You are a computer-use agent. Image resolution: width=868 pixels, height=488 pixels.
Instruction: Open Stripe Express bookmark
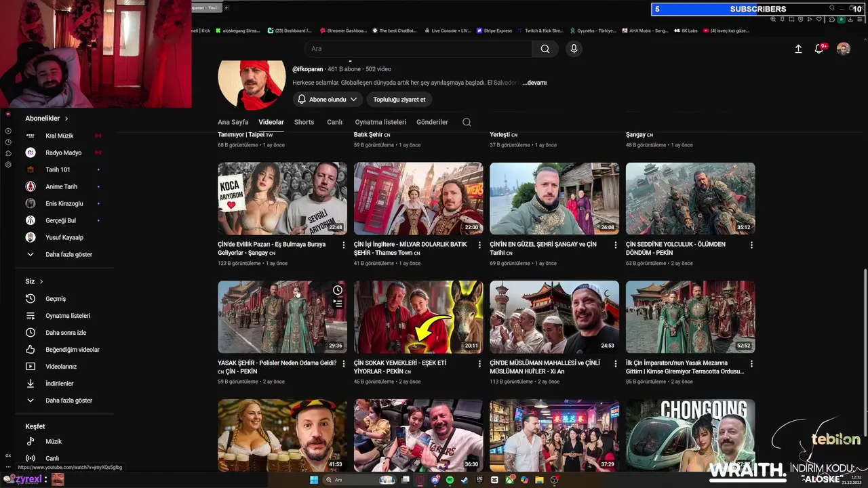[x=494, y=30]
